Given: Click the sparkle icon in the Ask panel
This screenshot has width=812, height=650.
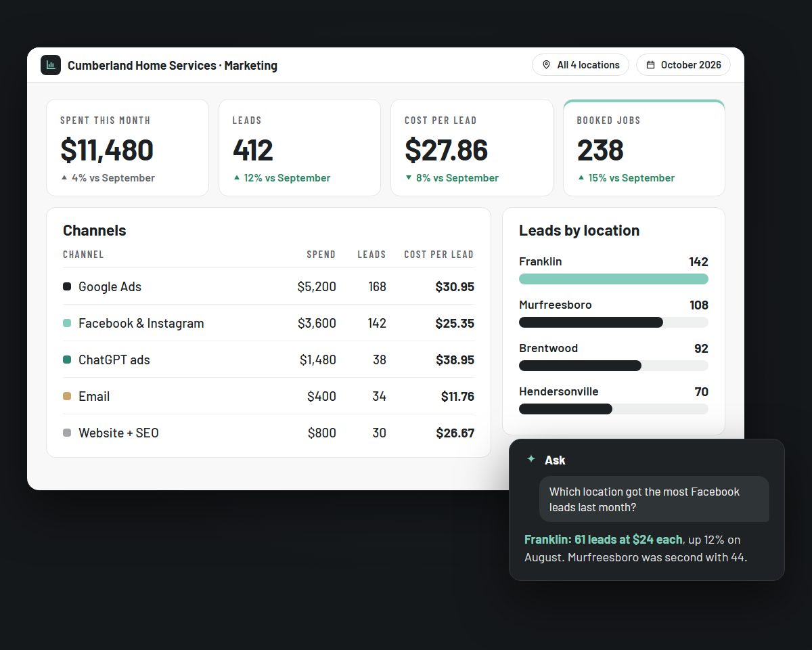Looking at the screenshot, I should (x=531, y=459).
